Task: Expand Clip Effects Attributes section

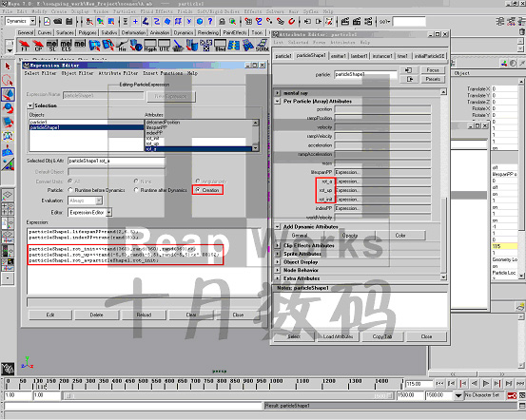Action: point(278,245)
